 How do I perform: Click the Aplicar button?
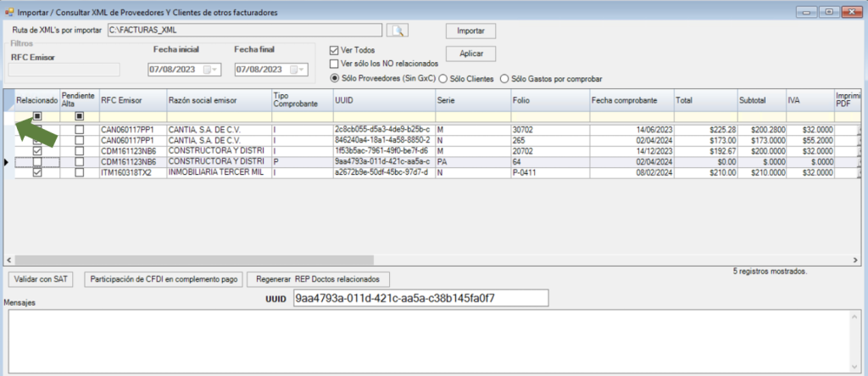tap(470, 53)
